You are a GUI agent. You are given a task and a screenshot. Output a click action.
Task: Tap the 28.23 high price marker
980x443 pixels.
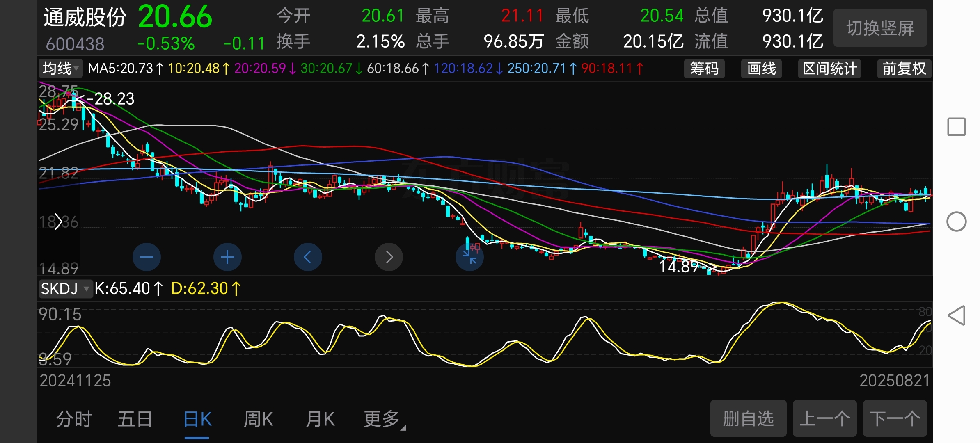tap(110, 99)
